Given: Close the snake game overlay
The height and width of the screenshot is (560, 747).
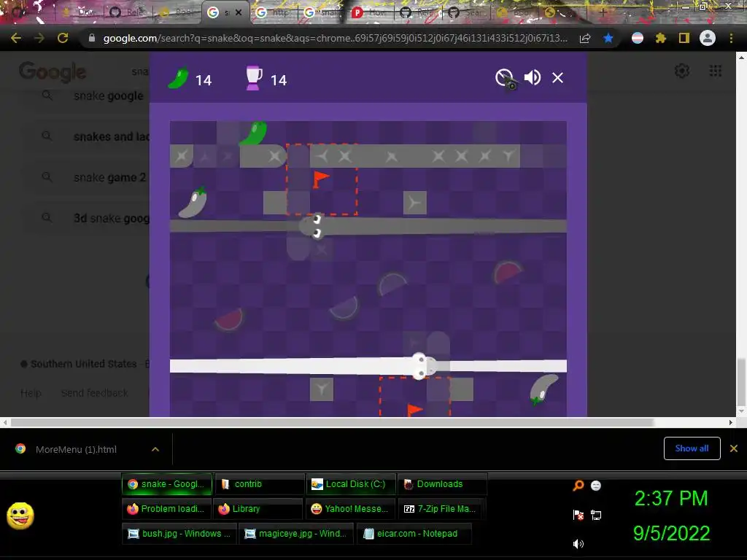Looking at the screenshot, I should (x=557, y=77).
